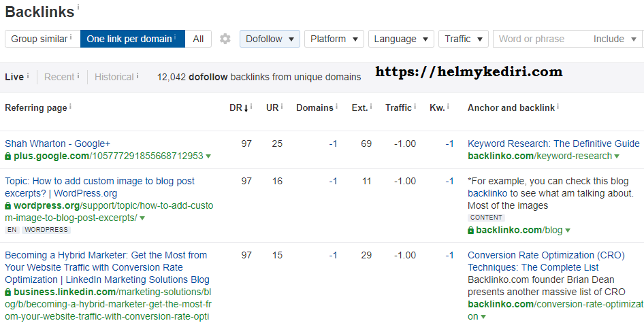Click the info icon beside Backlinks heading

point(78,7)
